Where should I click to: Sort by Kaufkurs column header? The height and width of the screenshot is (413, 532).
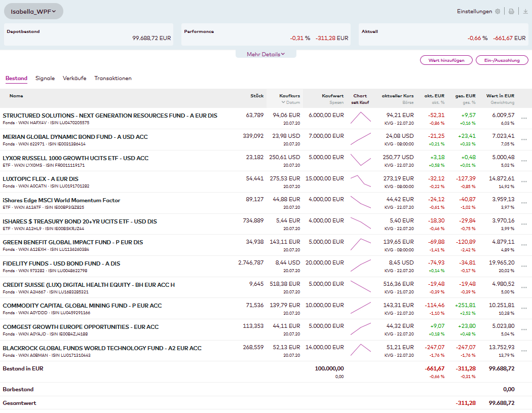click(289, 96)
